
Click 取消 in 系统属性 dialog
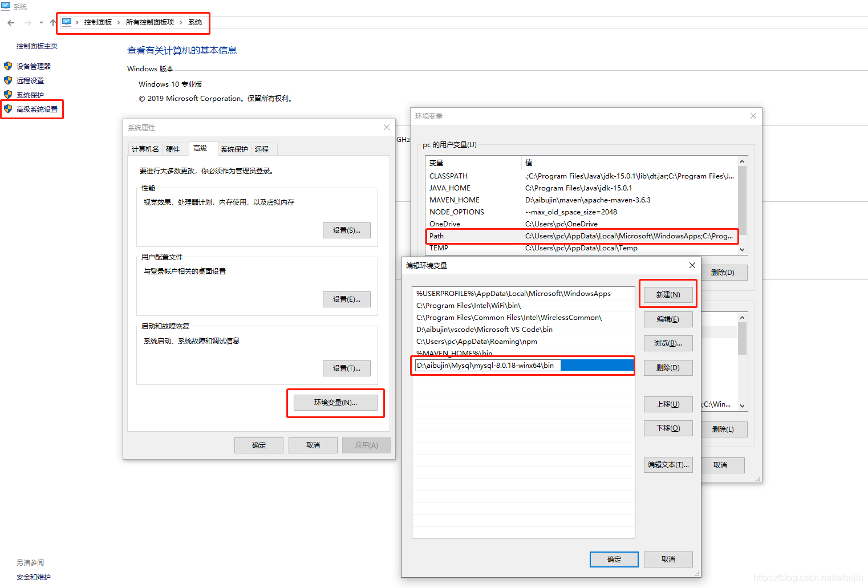pos(313,445)
